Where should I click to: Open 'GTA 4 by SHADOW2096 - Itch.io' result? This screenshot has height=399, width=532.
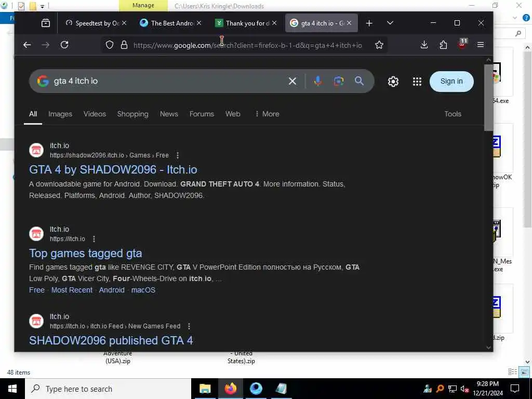click(x=113, y=170)
